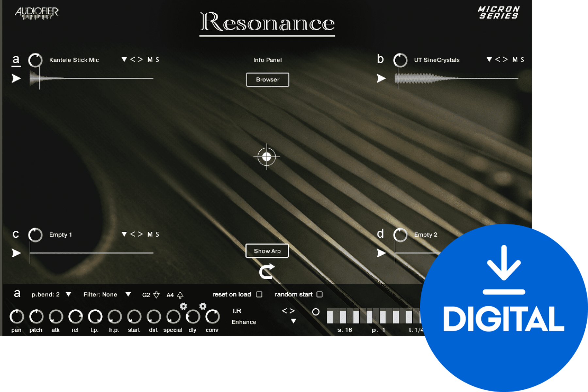Click the layer b waveform display

pyautogui.click(x=456, y=78)
